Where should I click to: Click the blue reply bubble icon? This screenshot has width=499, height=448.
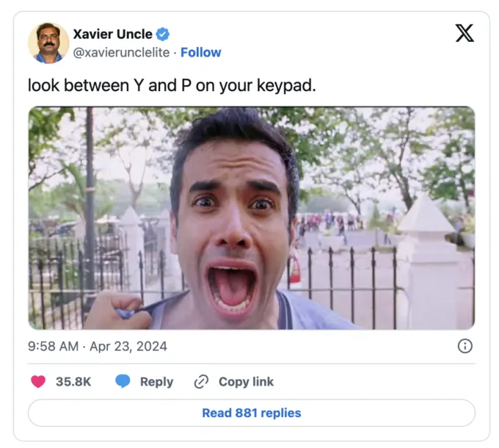123,381
